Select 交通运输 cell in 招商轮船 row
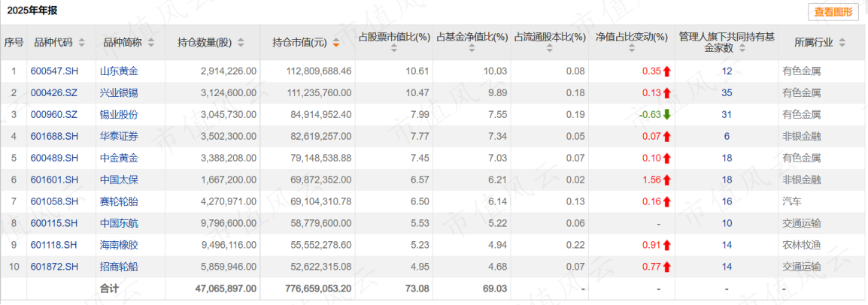The width and height of the screenshot is (868, 305). 802,267
